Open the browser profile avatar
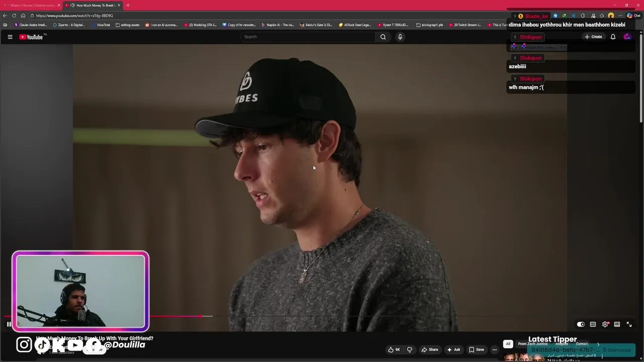Screen dimensions: 644x362 click(611, 16)
